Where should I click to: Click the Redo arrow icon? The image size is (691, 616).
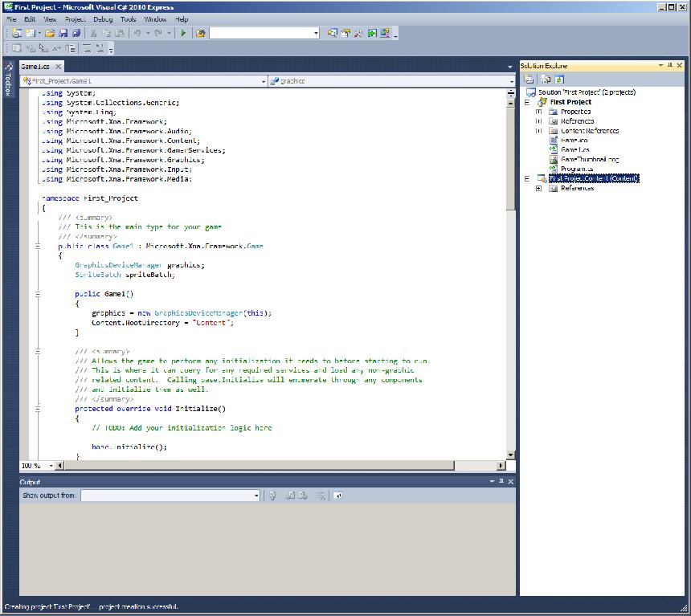pyautogui.click(x=158, y=33)
